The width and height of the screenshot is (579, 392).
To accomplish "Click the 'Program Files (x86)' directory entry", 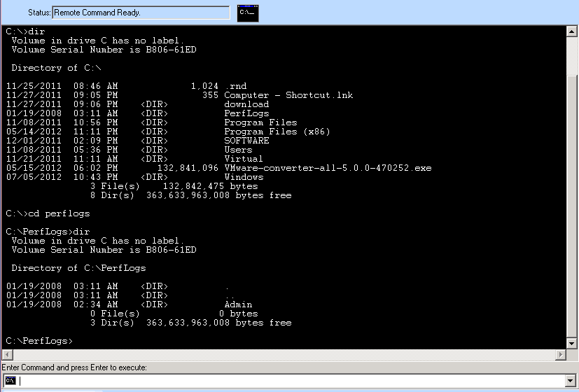I will click(x=277, y=132).
